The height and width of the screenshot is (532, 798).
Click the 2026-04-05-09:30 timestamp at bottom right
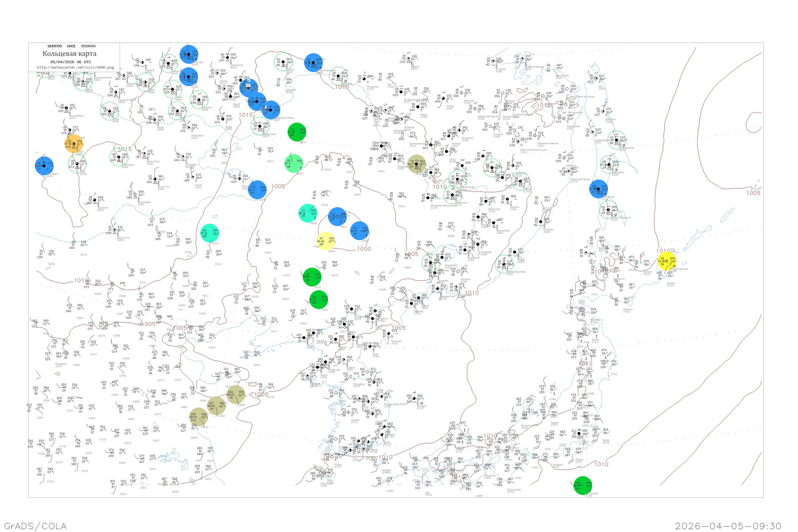click(728, 526)
